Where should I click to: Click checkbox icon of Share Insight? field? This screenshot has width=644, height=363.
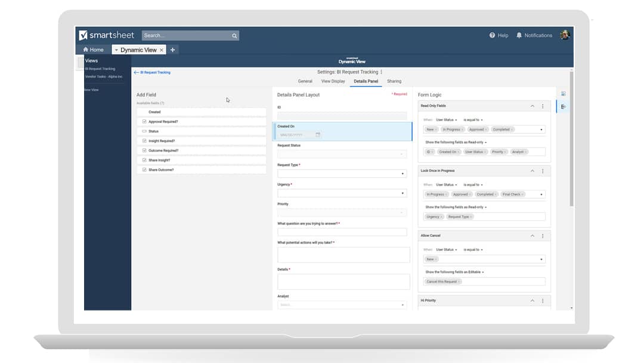coord(144,160)
